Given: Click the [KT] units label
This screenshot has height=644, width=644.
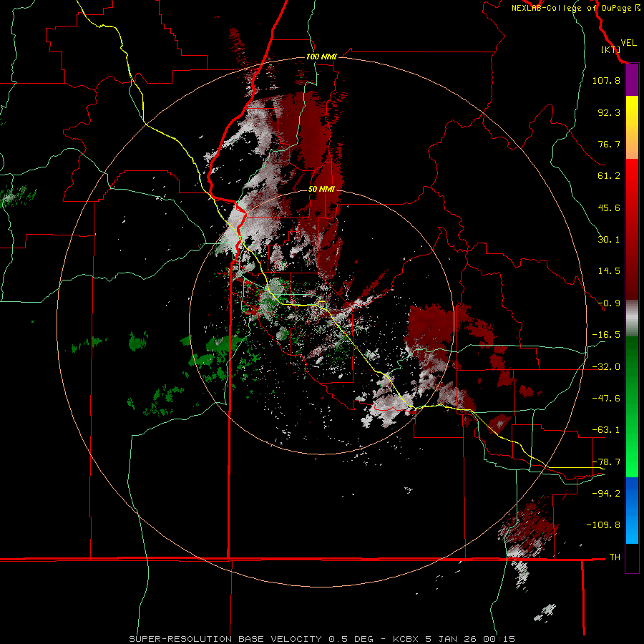Looking at the screenshot, I should pyautogui.click(x=610, y=49).
